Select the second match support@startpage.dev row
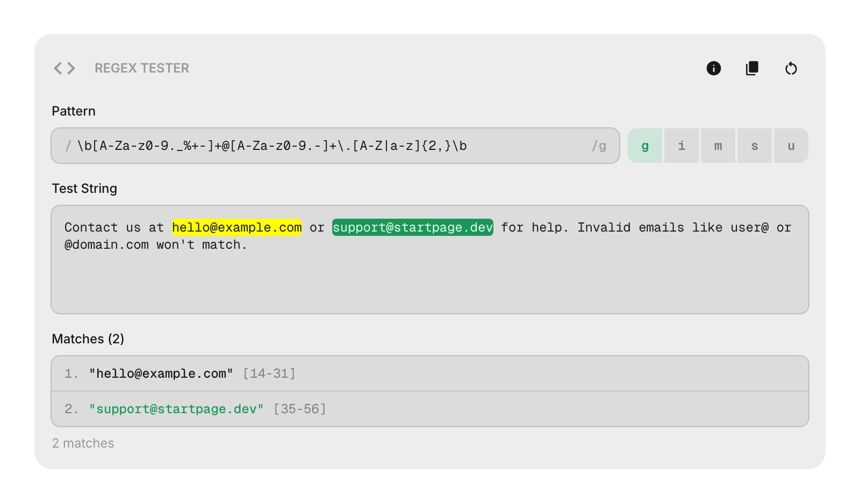The image size is (860, 504). click(430, 409)
